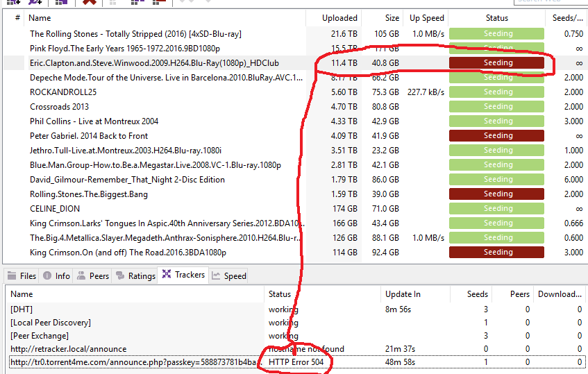The width and height of the screenshot is (588, 374).
Task: Open the Speed tab
Action: click(x=229, y=275)
